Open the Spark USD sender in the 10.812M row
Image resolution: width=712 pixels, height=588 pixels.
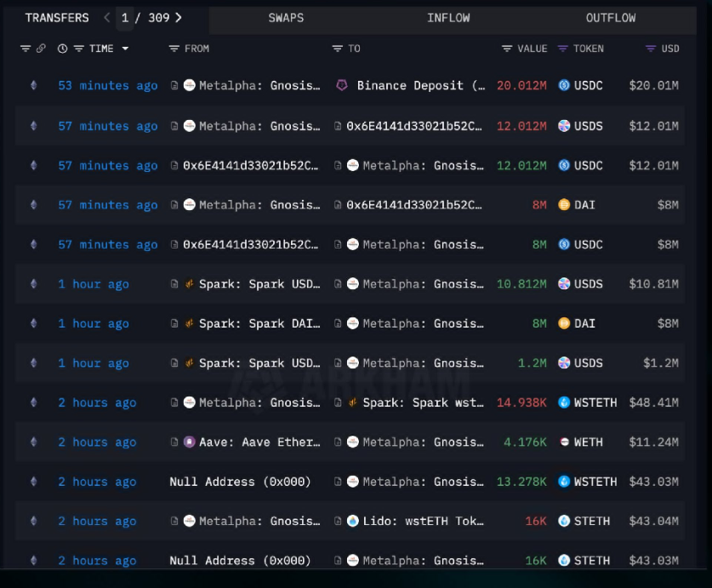click(259, 284)
